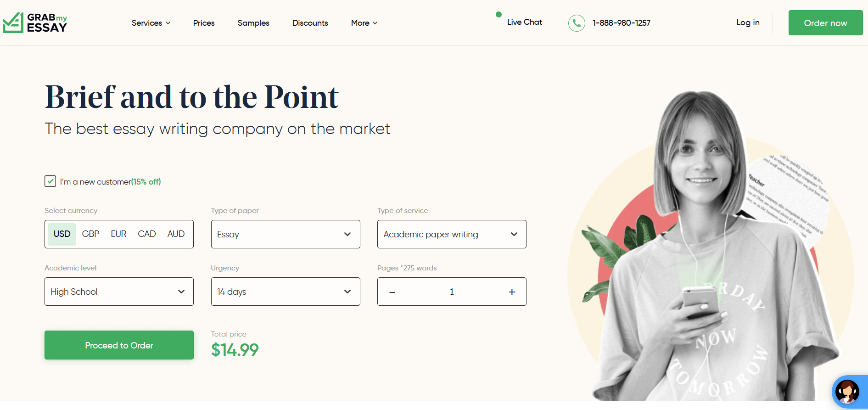
Task: Click the green phone call icon
Action: [x=577, y=23]
